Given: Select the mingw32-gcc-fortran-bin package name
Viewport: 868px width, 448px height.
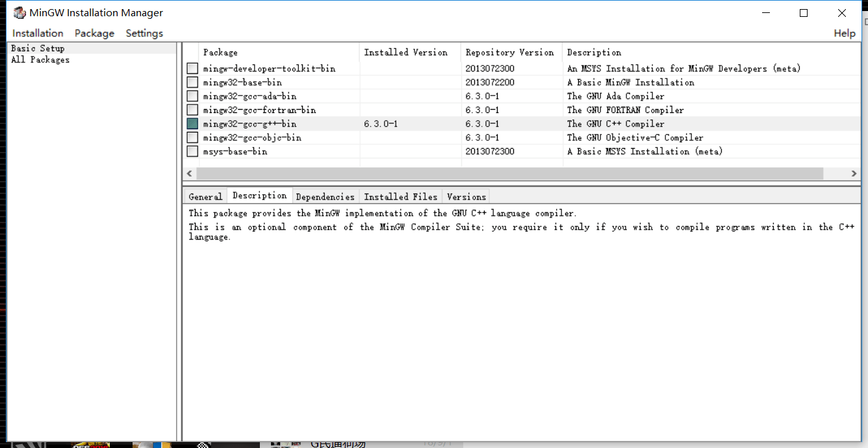Looking at the screenshot, I should coord(259,110).
